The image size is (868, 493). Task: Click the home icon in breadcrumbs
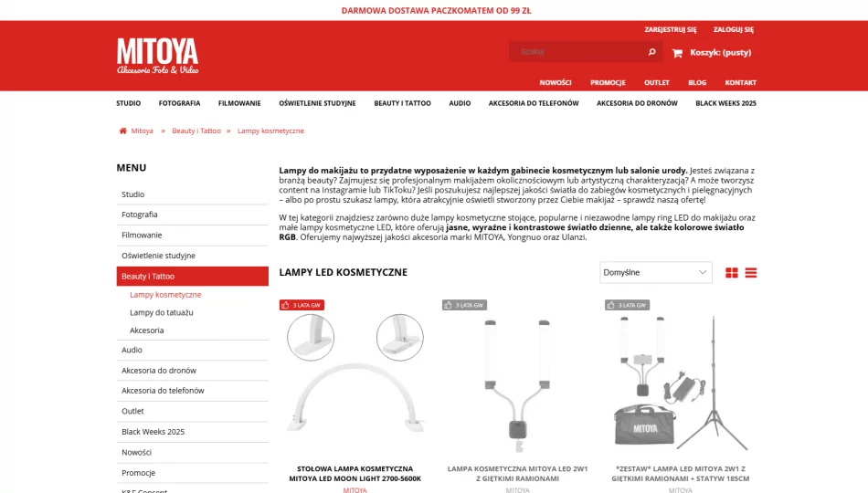click(x=123, y=131)
